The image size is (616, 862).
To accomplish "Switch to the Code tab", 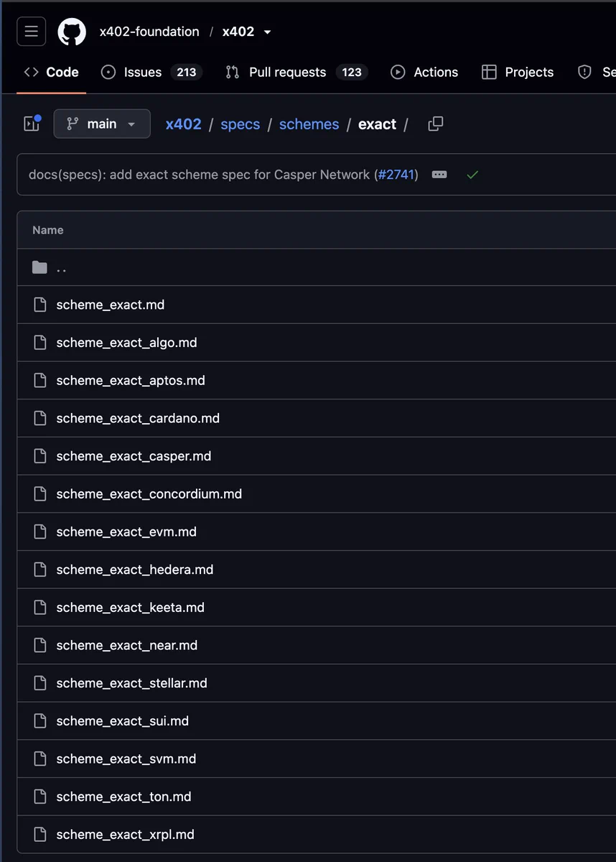I will coord(51,72).
